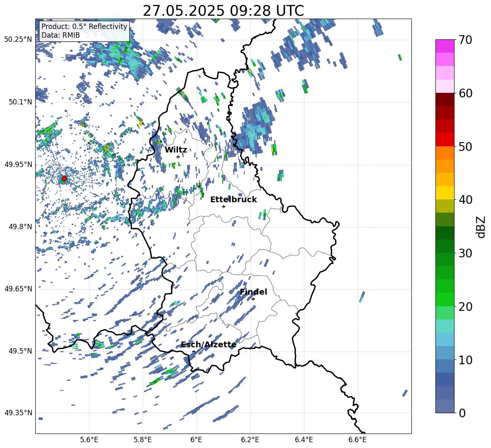The width and height of the screenshot is (491, 448).
Task: Click the colorbar tick value 40
Action: pos(465,200)
